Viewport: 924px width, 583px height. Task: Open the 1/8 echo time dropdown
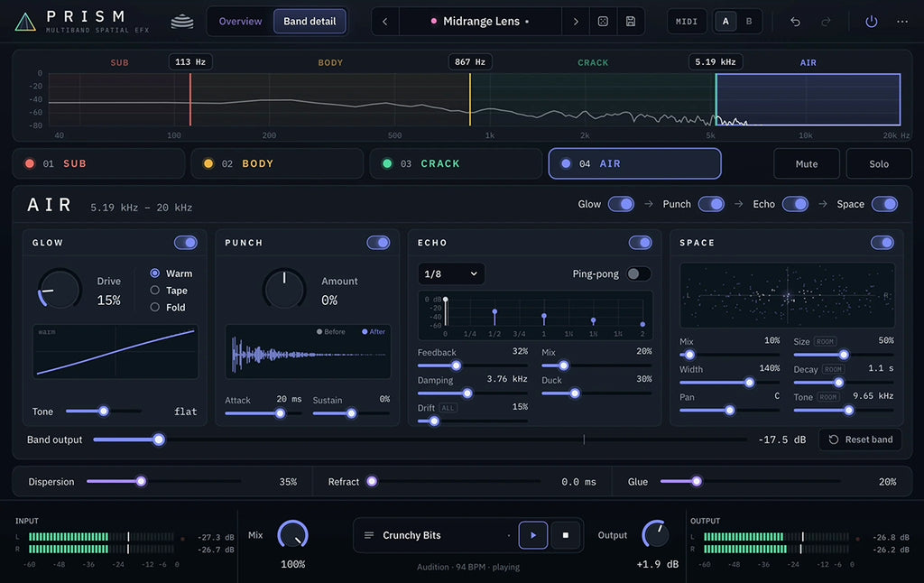point(451,273)
